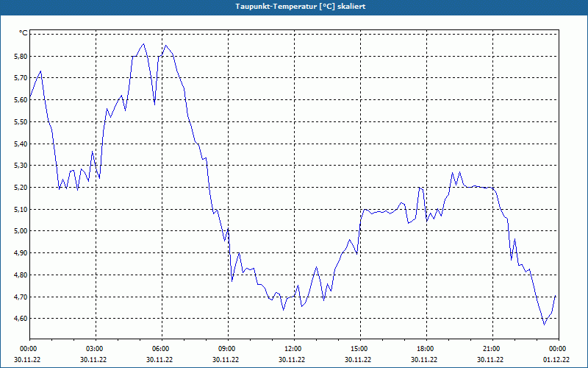Click the 5,80 y-axis label
Viewport: 588px width, 368px height.
(x=21, y=57)
